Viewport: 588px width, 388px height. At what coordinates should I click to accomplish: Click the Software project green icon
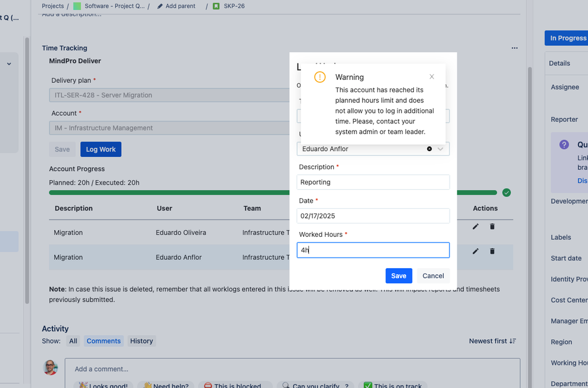coord(77,6)
